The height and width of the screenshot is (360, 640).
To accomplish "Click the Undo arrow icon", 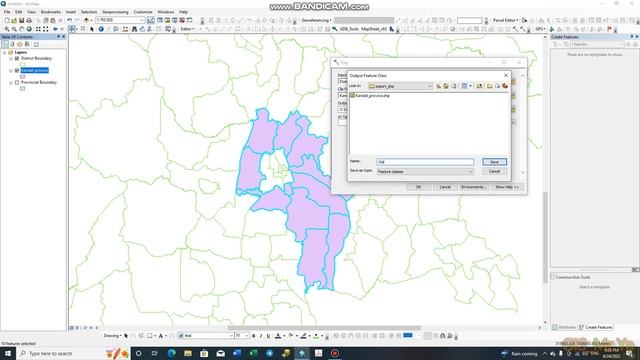I will click(x=69, y=20).
